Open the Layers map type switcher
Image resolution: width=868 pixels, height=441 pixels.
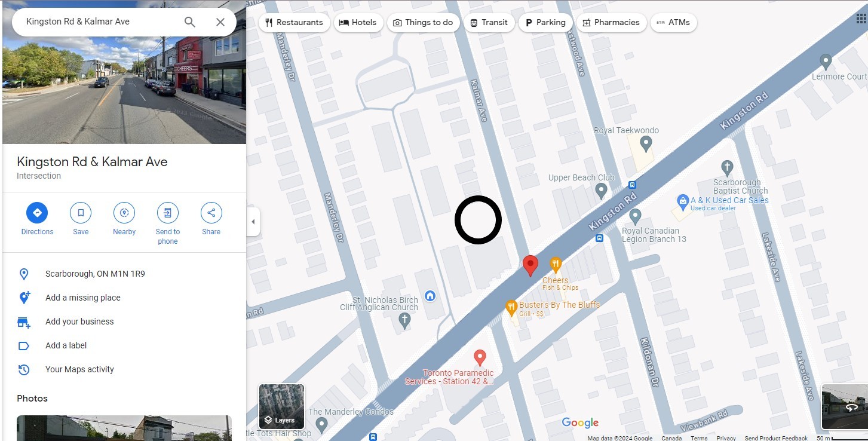281,406
